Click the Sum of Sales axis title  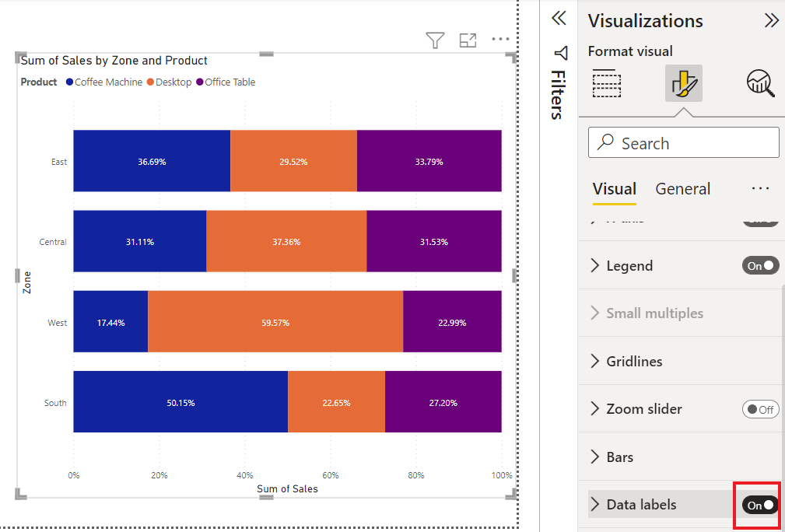click(287, 489)
